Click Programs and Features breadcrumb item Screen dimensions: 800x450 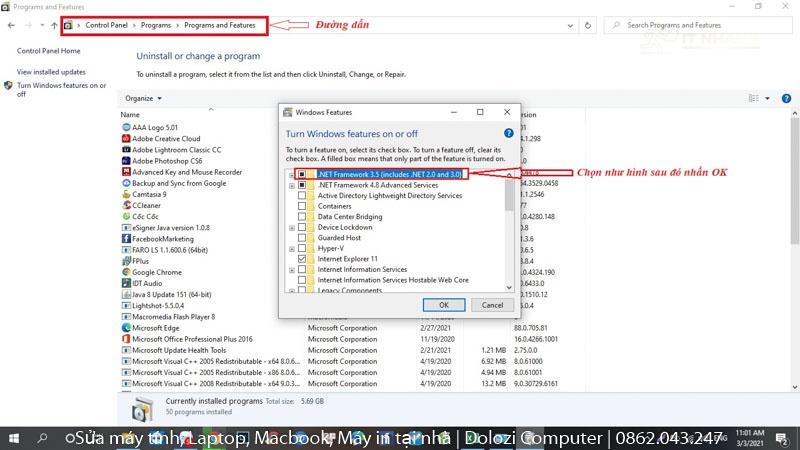(x=219, y=25)
